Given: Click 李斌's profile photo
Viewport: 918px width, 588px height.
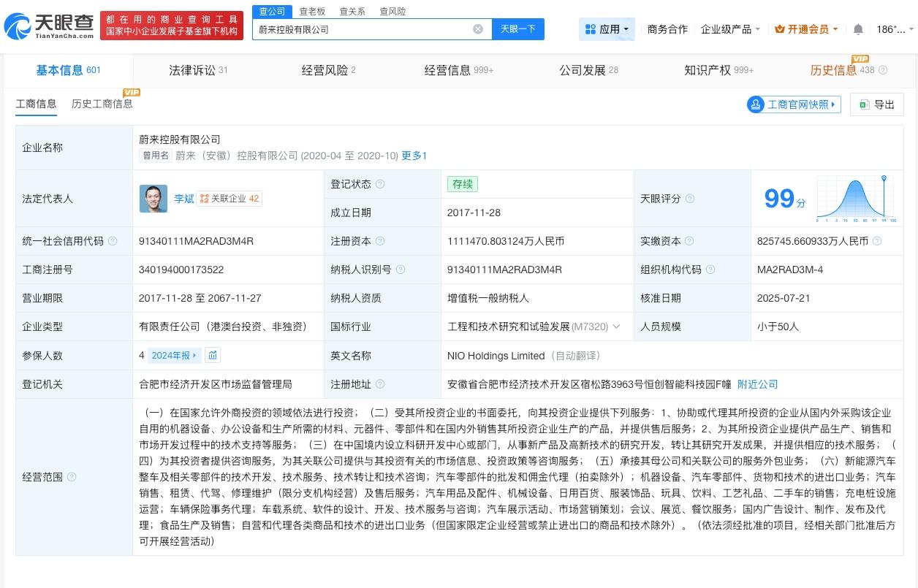Looking at the screenshot, I should [x=153, y=199].
